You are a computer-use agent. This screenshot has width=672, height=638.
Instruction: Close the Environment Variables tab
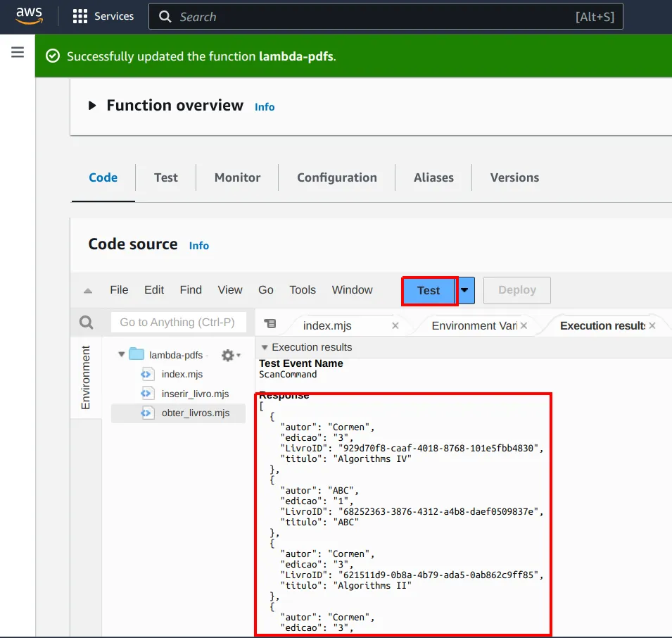[x=524, y=326]
